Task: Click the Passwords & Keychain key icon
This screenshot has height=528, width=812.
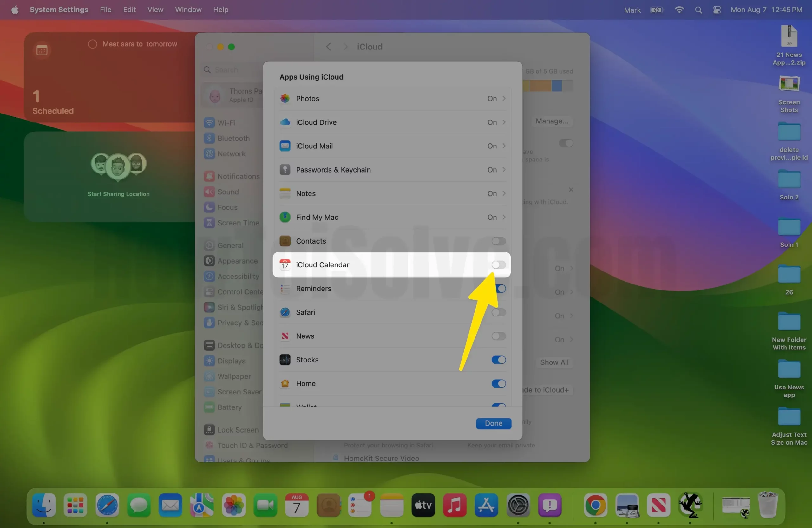Action: (x=285, y=170)
